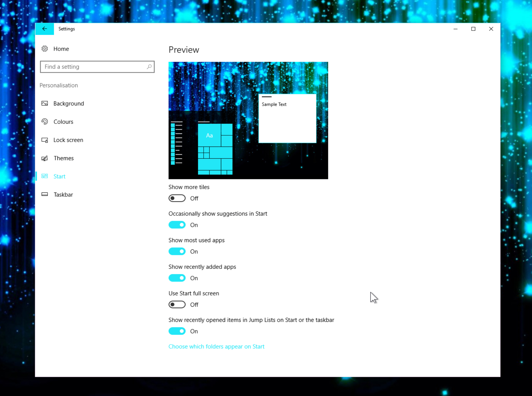The image size is (532, 396).
Task: Disable Occasionally show suggestions in Start
Action: pyautogui.click(x=177, y=225)
